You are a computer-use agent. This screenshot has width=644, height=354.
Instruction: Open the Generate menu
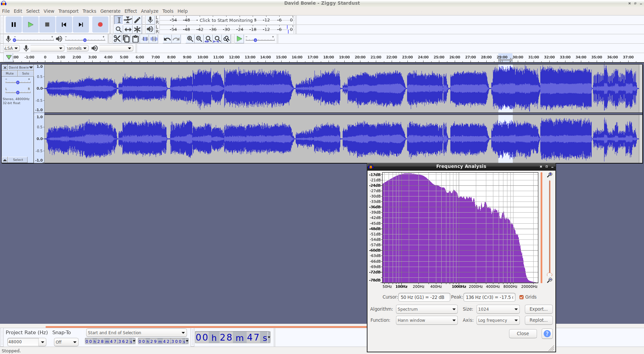pyautogui.click(x=110, y=11)
